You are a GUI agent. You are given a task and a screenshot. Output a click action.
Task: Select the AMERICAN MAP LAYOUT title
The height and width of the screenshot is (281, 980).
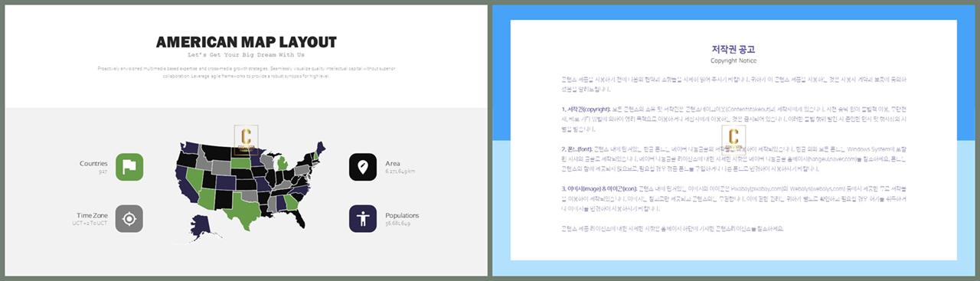point(247,42)
